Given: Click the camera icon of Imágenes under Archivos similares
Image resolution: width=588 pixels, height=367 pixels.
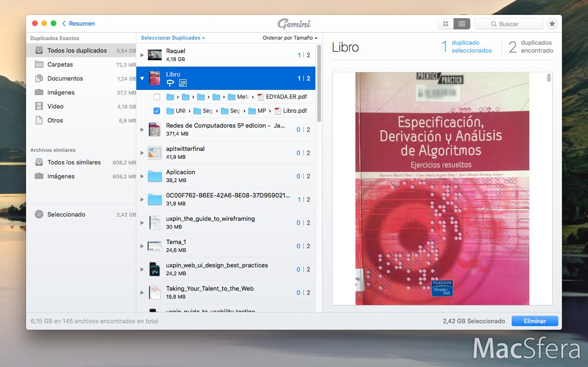Looking at the screenshot, I should pyautogui.click(x=40, y=176).
